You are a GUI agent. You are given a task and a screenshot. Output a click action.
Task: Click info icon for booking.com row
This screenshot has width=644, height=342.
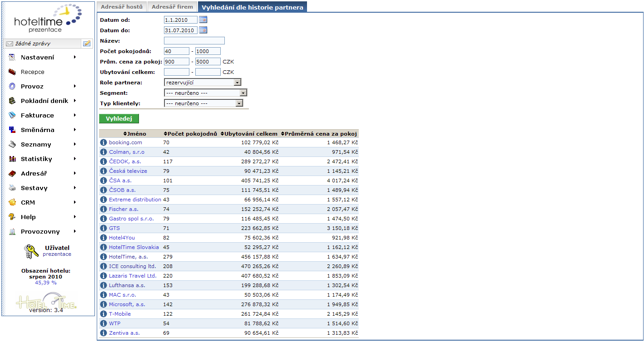[x=104, y=142]
